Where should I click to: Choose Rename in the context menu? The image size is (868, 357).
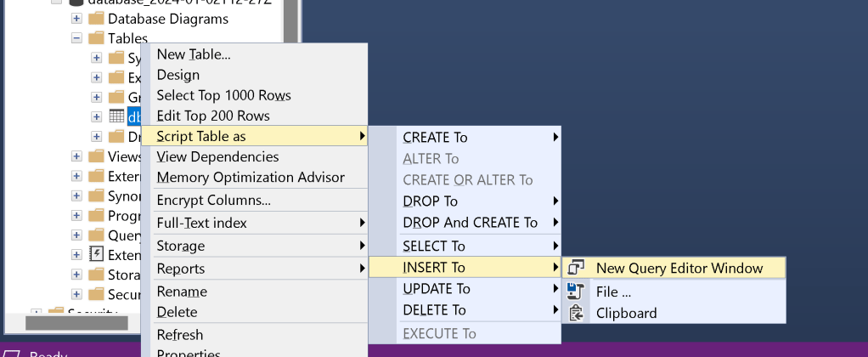point(254,292)
